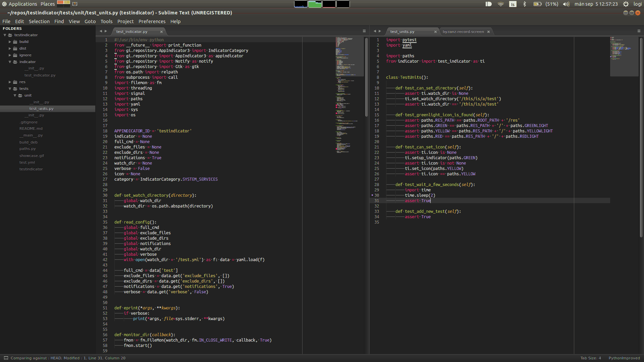Expand the build folder
644x362 pixels.
pos(10,42)
